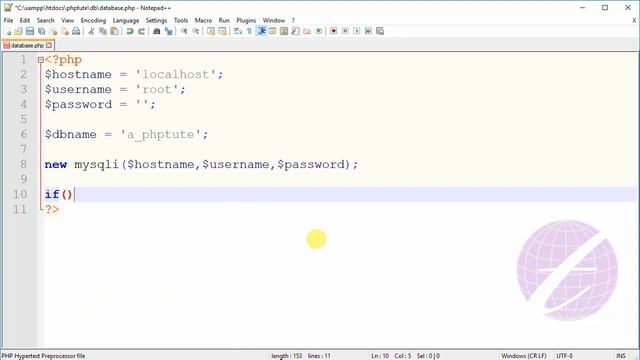
Task: Zoom out using toolbar magnifier
Action: point(196,31)
